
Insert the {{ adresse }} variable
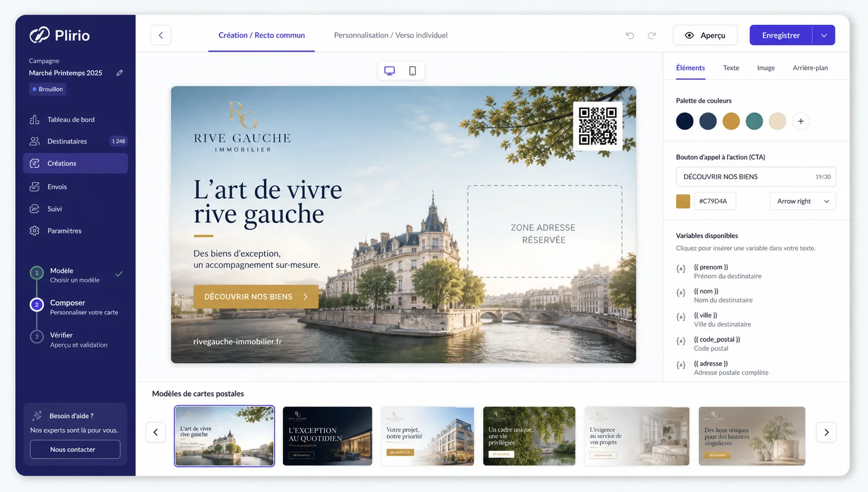tap(711, 363)
